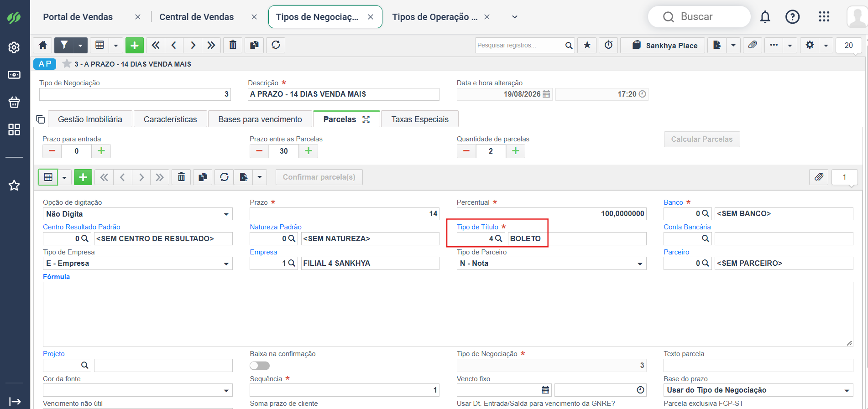The width and height of the screenshot is (868, 409).
Task: Close the Portal de Vendas tab
Action: 138,17
